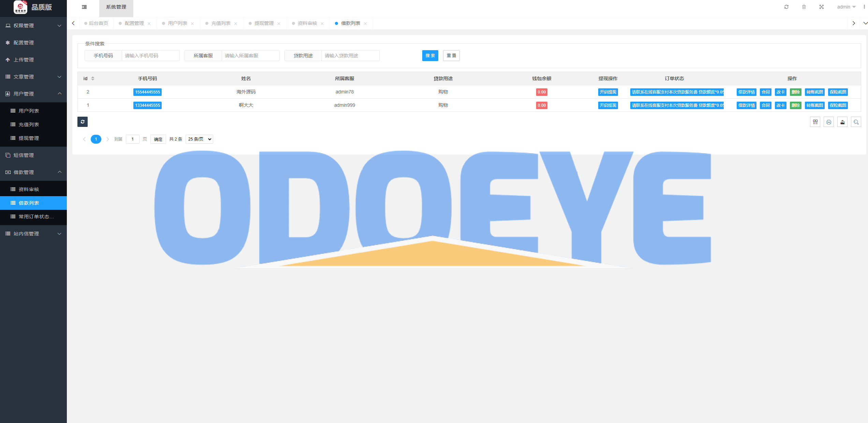Viewport: 868px width, 423px height.
Task: Click 开启提现 for the admin78 row
Action: pos(608,92)
